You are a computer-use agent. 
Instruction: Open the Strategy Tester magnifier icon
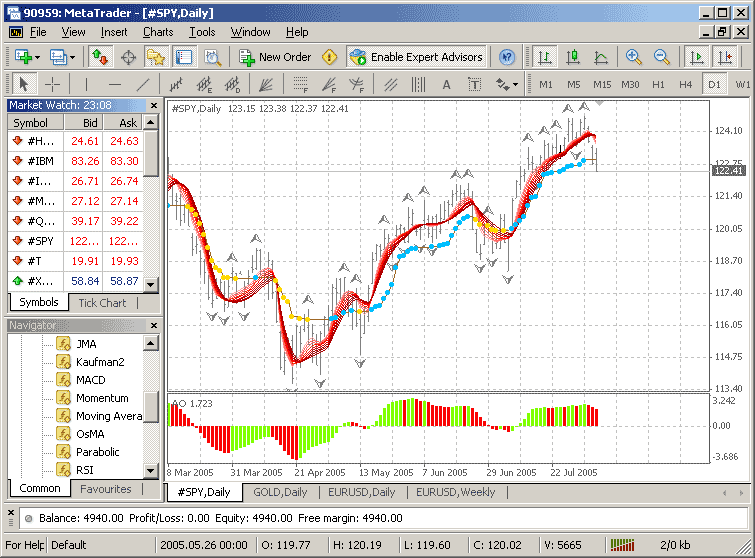(212, 57)
